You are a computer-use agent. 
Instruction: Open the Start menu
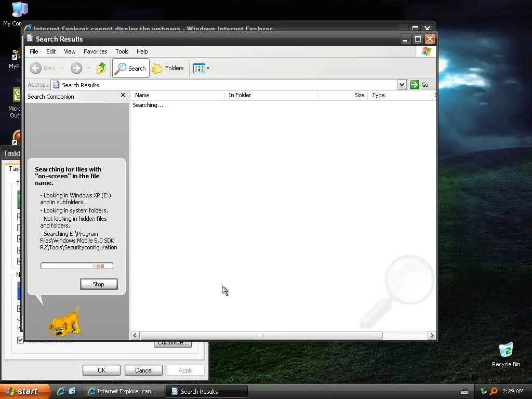coord(24,392)
